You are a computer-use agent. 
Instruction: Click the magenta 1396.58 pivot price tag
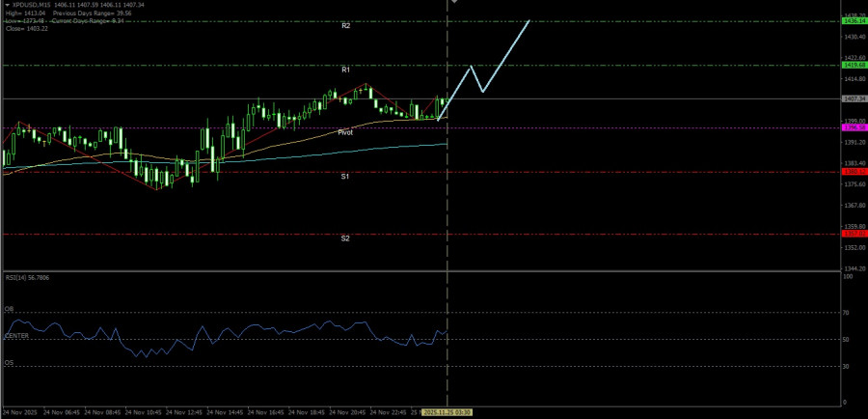(x=854, y=127)
